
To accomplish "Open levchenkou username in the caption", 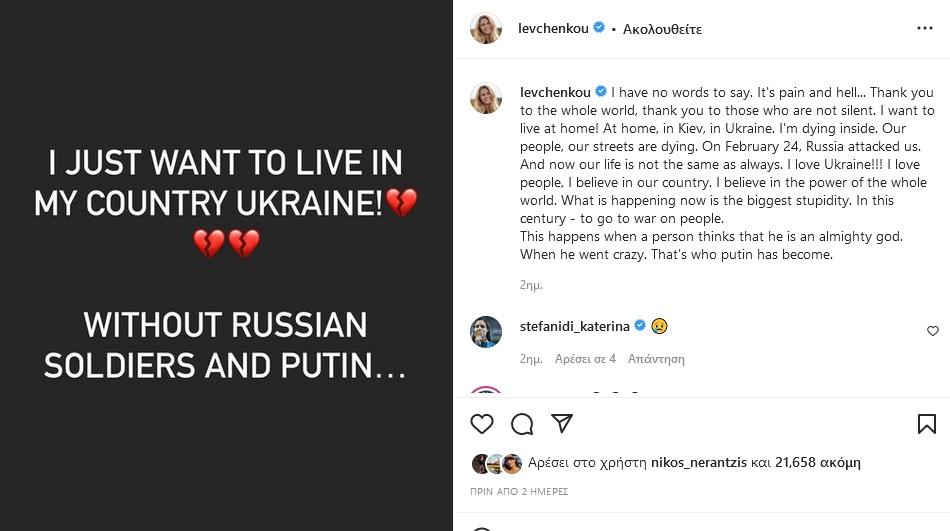I will (555, 93).
